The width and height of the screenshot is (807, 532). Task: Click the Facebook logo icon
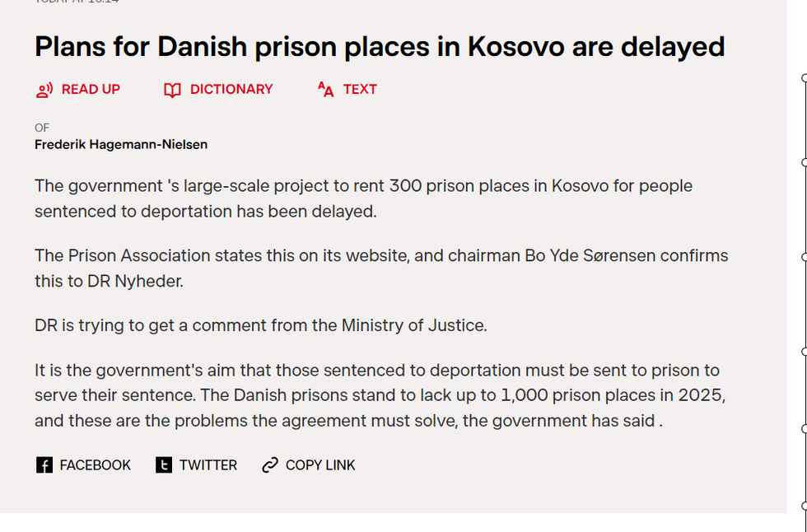coord(44,465)
